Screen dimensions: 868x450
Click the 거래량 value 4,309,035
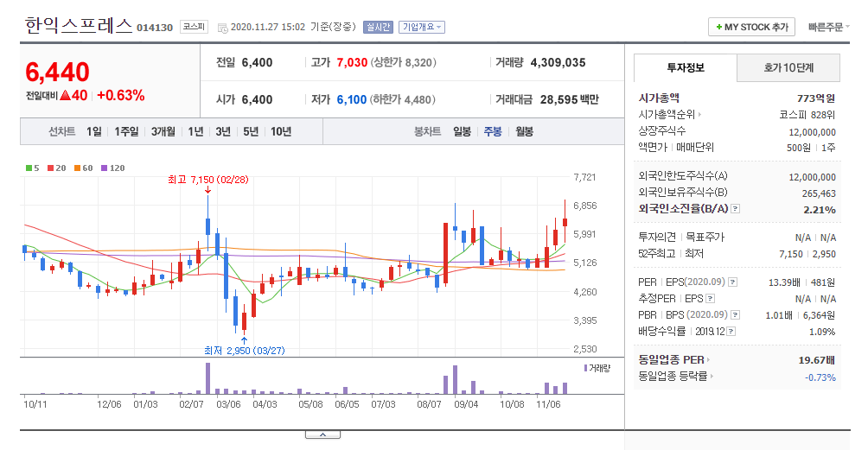pyautogui.click(x=558, y=62)
